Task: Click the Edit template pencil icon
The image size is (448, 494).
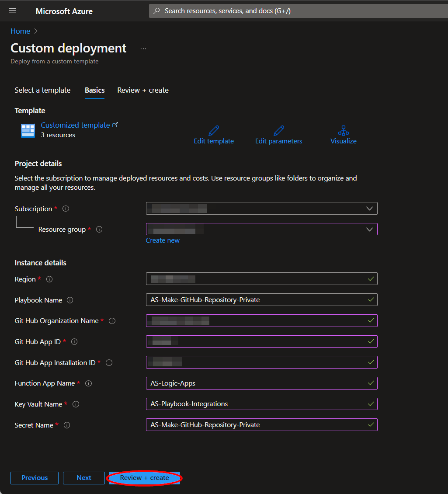Action: pos(214,130)
